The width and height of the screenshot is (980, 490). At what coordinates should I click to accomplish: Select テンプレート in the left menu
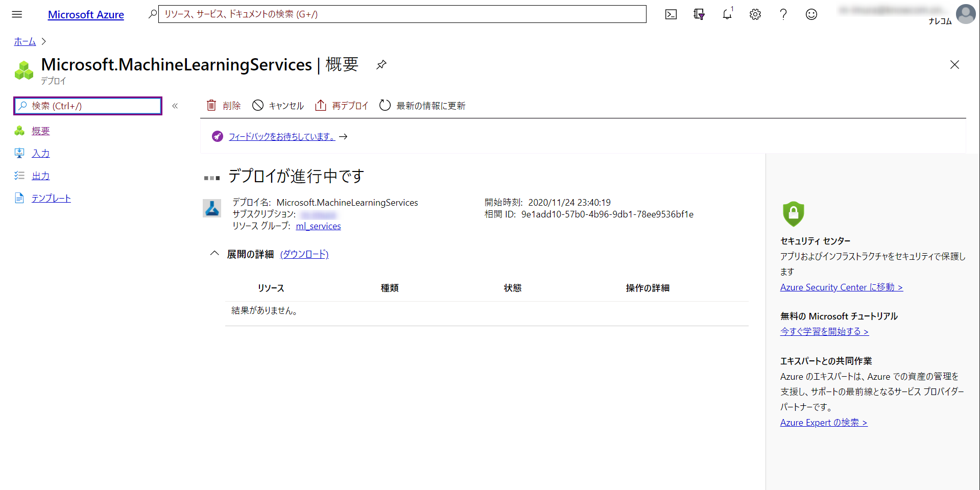[x=51, y=199]
